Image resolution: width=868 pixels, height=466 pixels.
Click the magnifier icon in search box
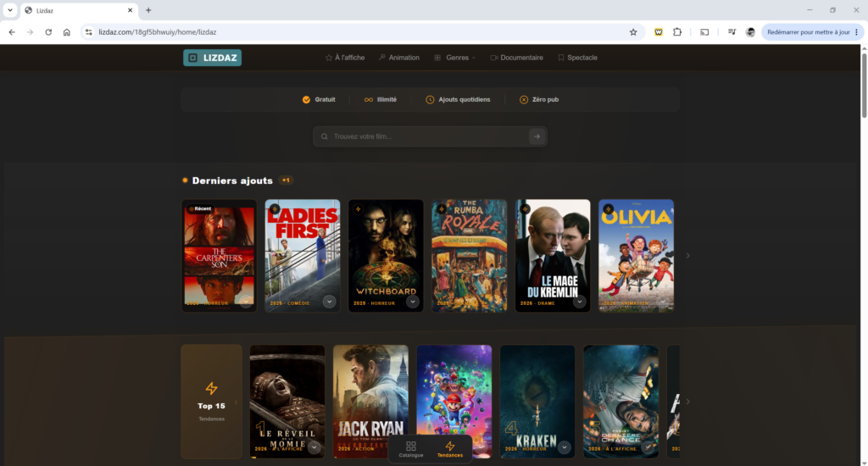[325, 136]
